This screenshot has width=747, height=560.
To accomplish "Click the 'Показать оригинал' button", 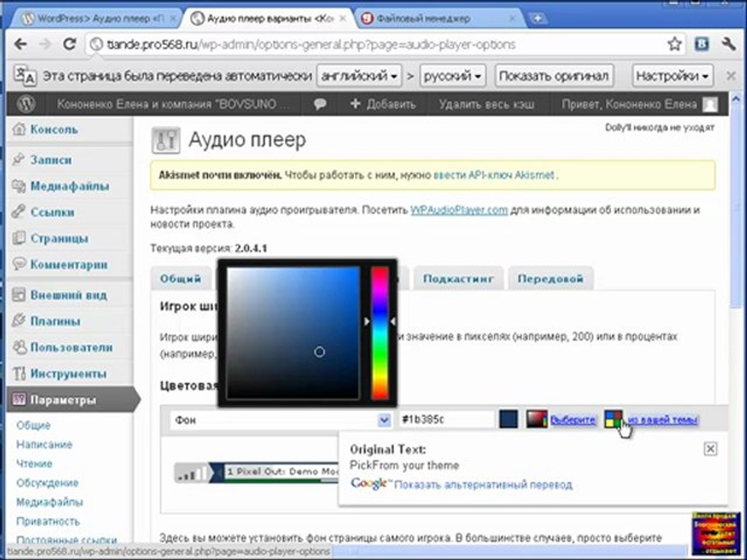I will pos(554,76).
